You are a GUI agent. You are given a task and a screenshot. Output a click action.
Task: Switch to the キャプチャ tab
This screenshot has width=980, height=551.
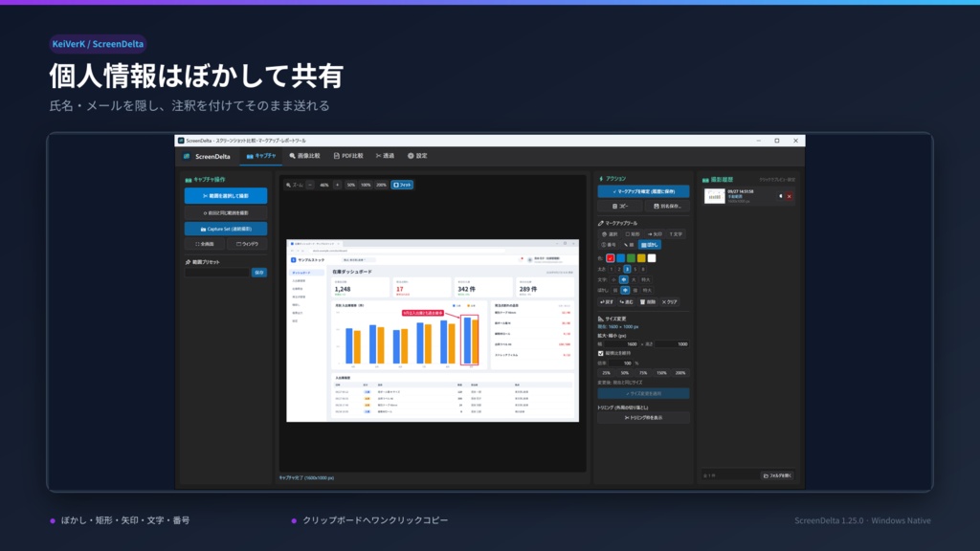point(261,156)
